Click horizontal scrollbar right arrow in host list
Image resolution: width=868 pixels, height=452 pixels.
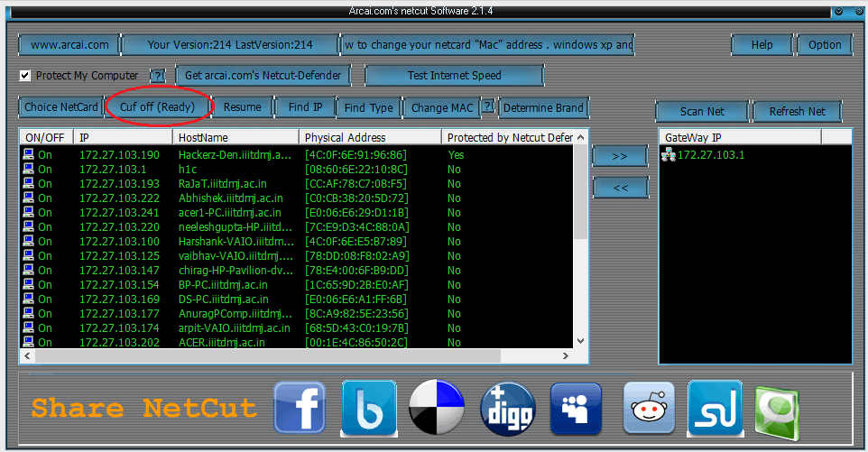point(565,355)
